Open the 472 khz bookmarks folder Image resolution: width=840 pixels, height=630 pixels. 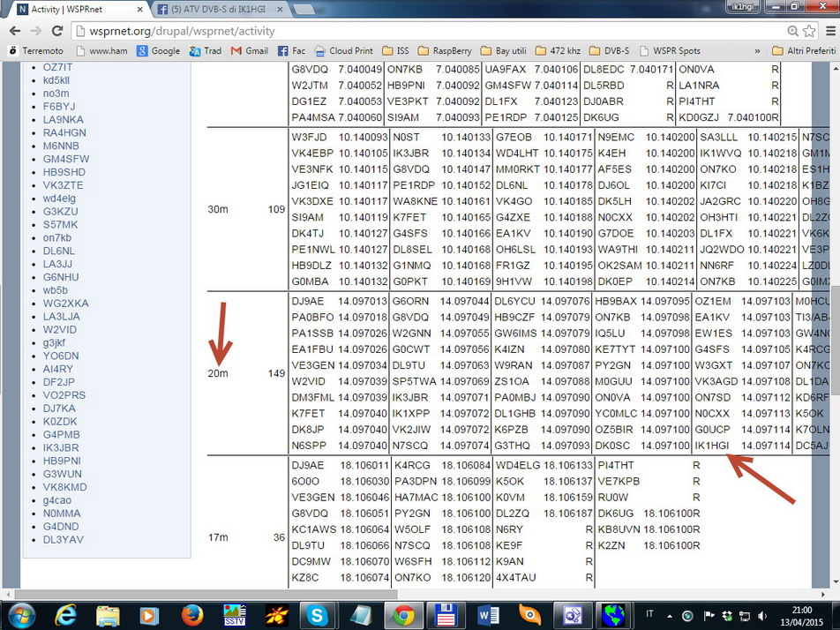[x=558, y=51]
